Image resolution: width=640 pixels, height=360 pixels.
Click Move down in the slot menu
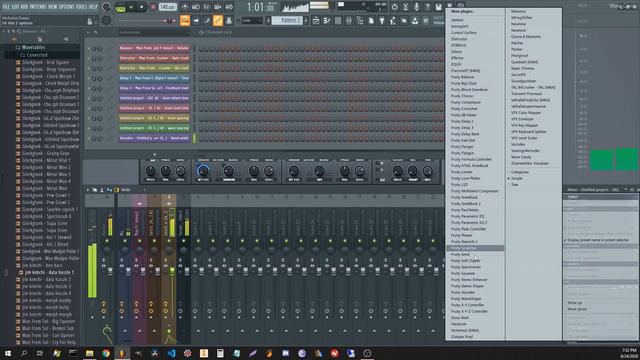(577, 309)
